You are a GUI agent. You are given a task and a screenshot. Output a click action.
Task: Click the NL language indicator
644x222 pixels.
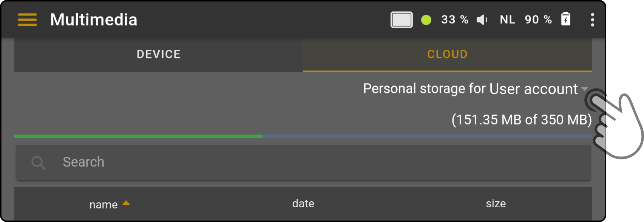click(x=508, y=20)
